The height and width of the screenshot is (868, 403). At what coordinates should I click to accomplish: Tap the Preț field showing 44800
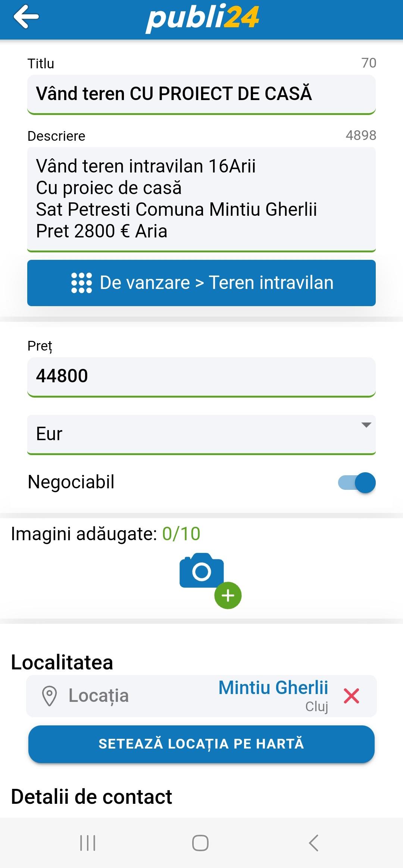[201, 376]
